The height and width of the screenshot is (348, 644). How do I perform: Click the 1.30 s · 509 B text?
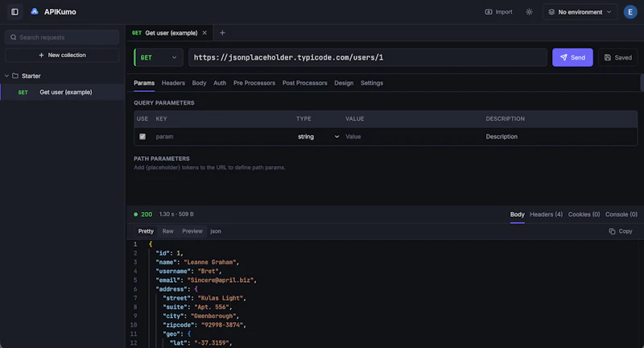pyautogui.click(x=176, y=214)
